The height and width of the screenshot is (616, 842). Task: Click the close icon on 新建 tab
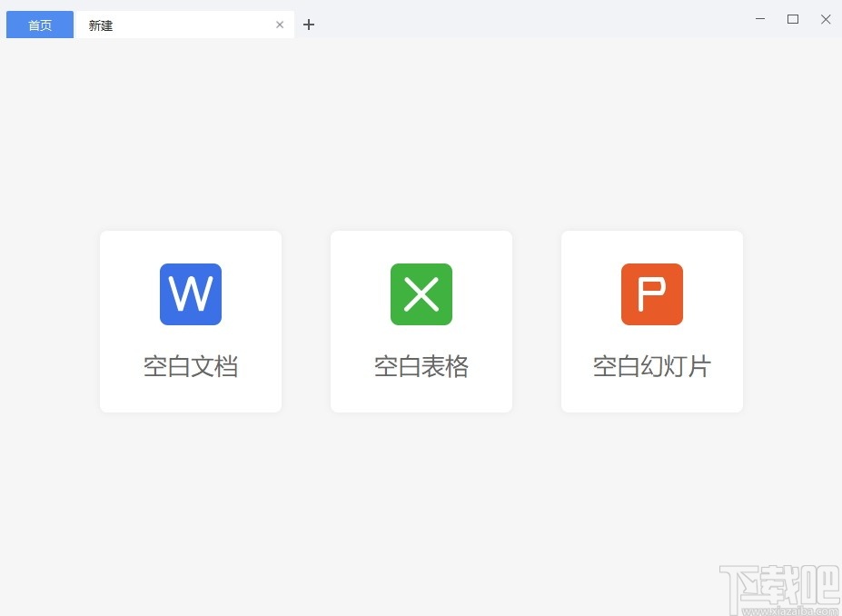click(280, 25)
